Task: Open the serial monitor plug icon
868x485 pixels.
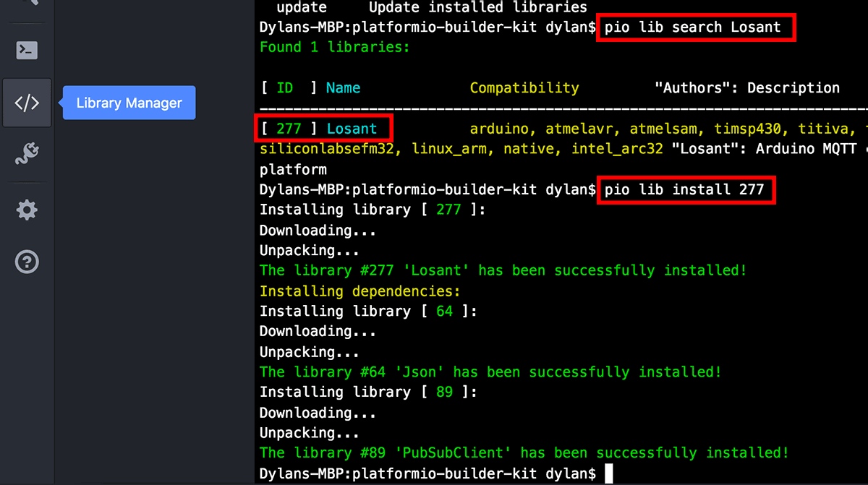Action: [27, 154]
